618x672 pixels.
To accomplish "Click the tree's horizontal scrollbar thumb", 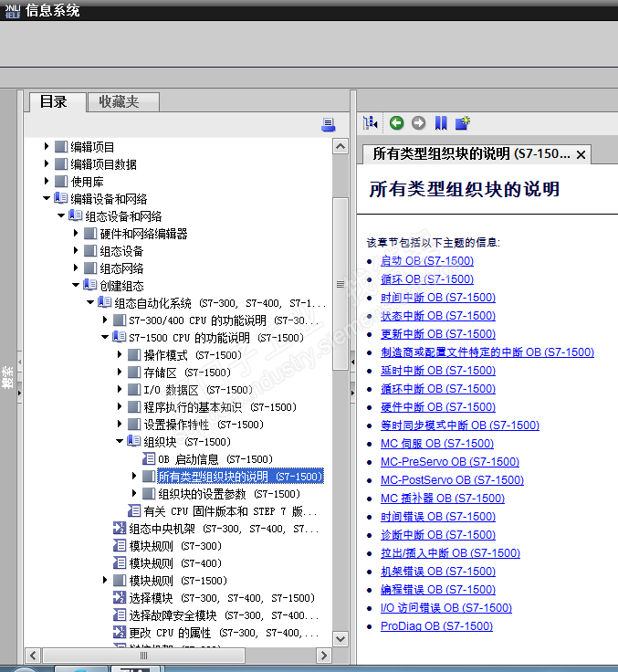I will pyautogui.click(x=143, y=656).
